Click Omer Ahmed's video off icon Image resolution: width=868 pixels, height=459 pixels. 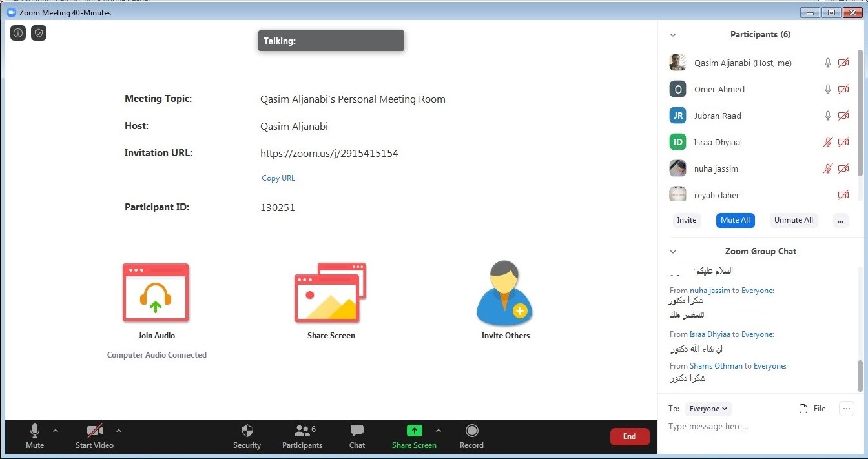[843, 89]
